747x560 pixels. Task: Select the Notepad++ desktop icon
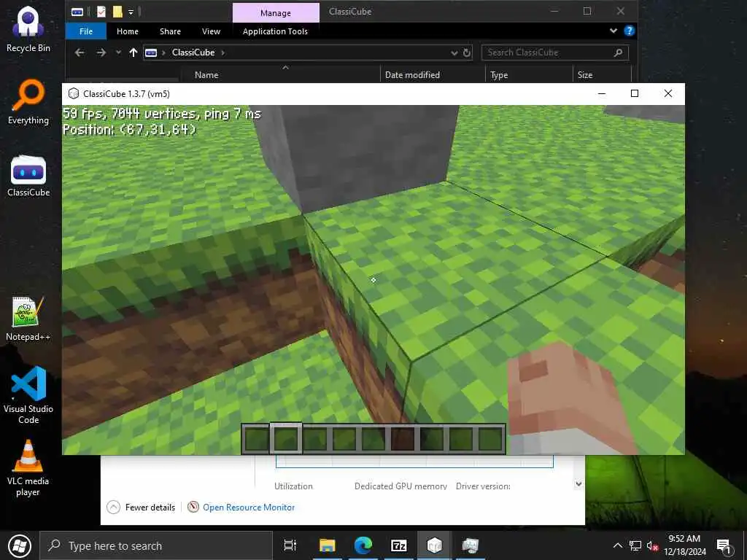click(x=28, y=318)
